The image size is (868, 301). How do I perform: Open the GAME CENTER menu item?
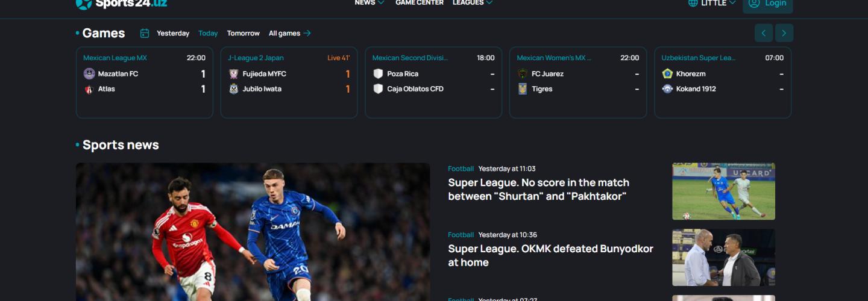[420, 3]
